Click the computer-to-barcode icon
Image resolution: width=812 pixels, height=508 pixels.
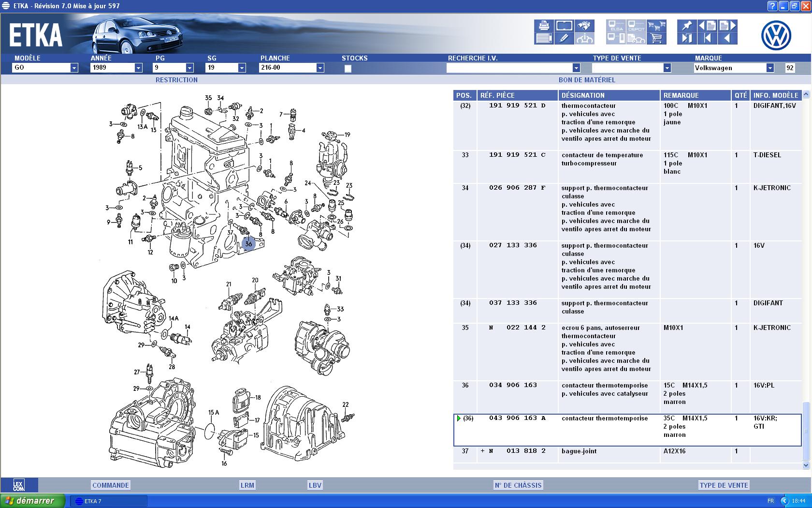(x=616, y=38)
